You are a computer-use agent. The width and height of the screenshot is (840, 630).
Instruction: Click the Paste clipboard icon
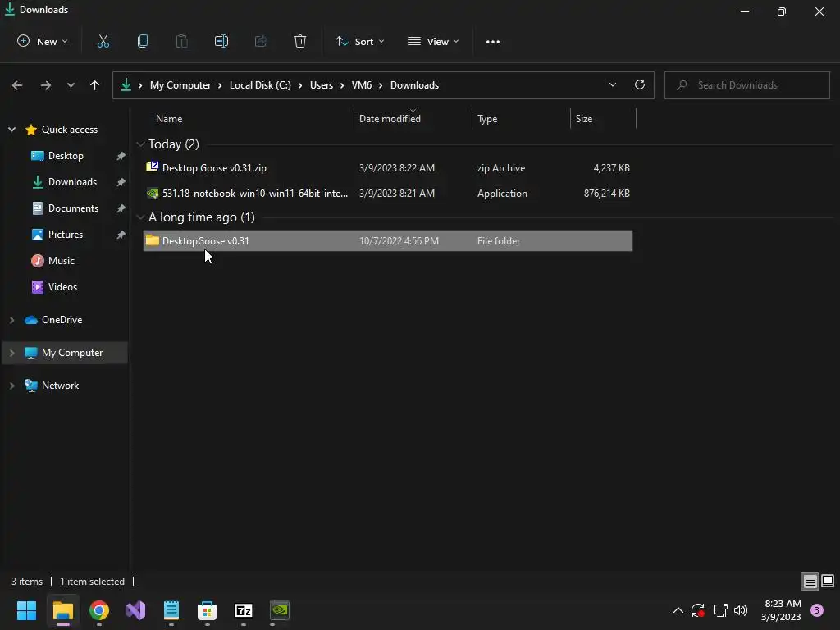coord(181,41)
